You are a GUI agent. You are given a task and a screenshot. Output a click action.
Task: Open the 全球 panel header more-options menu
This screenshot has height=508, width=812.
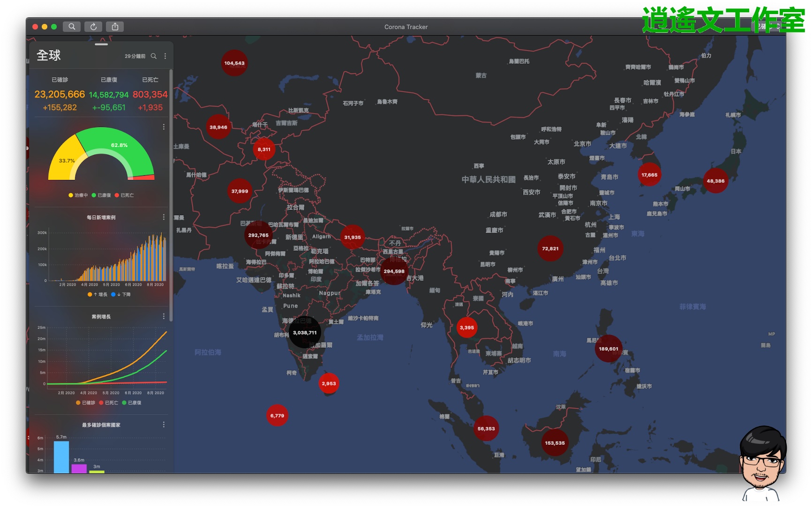coord(165,56)
